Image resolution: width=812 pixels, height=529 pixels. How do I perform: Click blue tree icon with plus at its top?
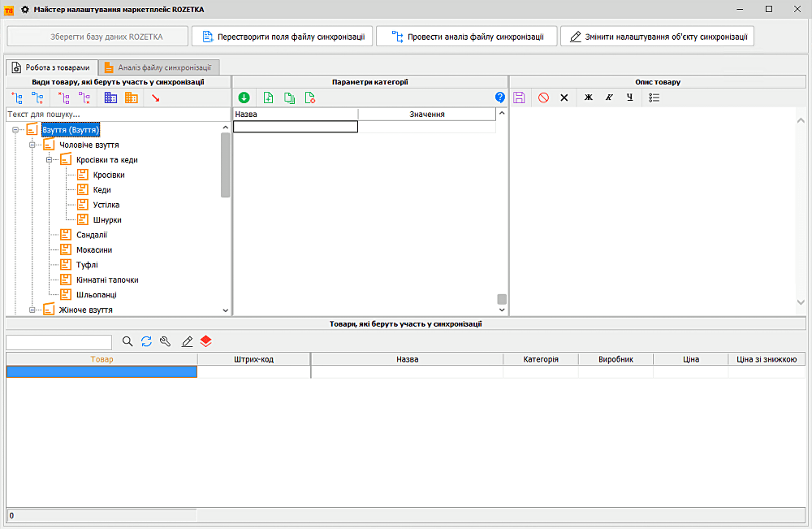pyautogui.click(x=17, y=98)
